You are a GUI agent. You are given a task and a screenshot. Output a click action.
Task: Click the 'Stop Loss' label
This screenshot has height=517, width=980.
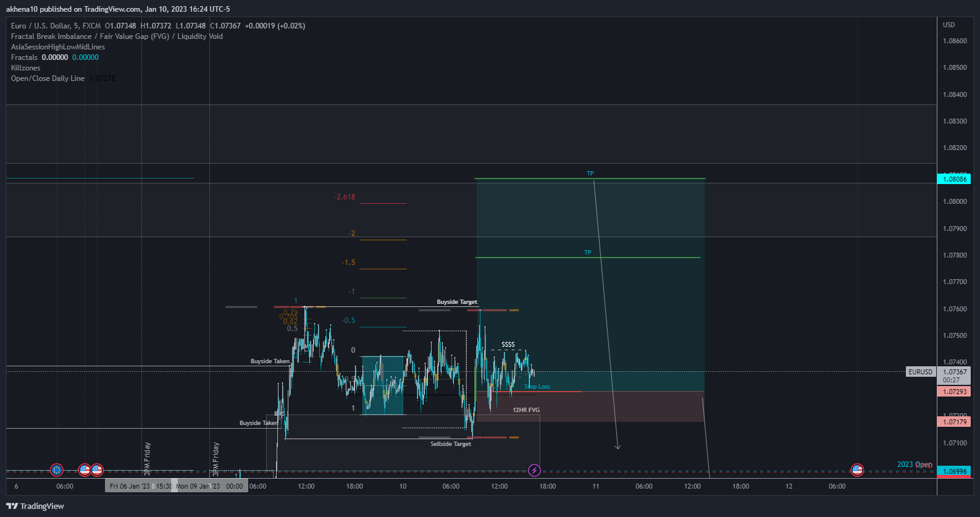537,387
